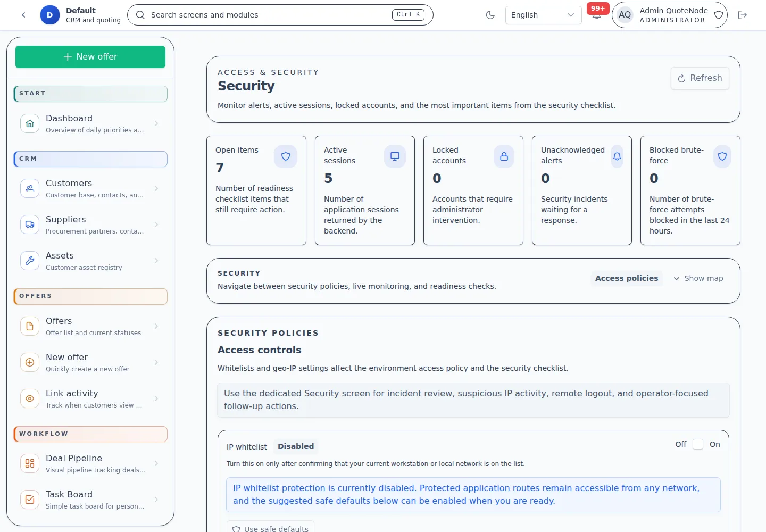Screen dimensions: 766x532
Task: Click the Unacknowledged alerts bell icon
Action: pyautogui.click(x=617, y=156)
